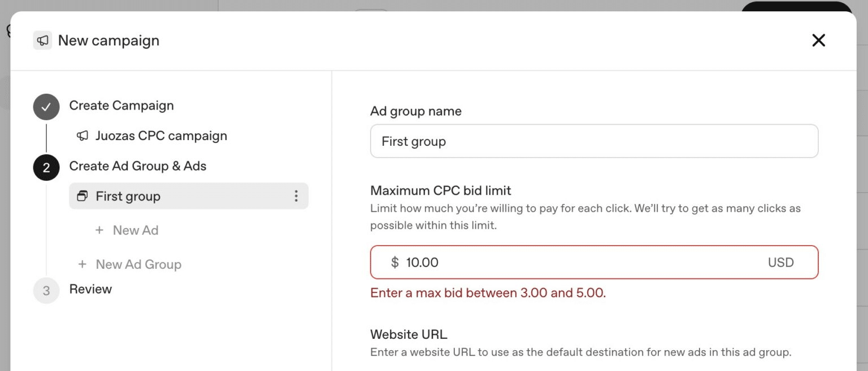The width and height of the screenshot is (868, 371).
Task: Close the New campaign dialog
Action: coord(818,40)
